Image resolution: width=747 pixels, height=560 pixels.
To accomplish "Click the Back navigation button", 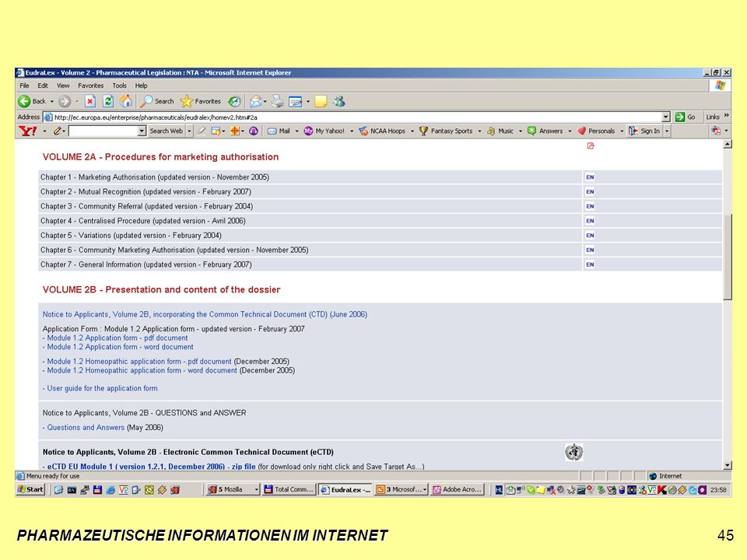I will click(31, 101).
